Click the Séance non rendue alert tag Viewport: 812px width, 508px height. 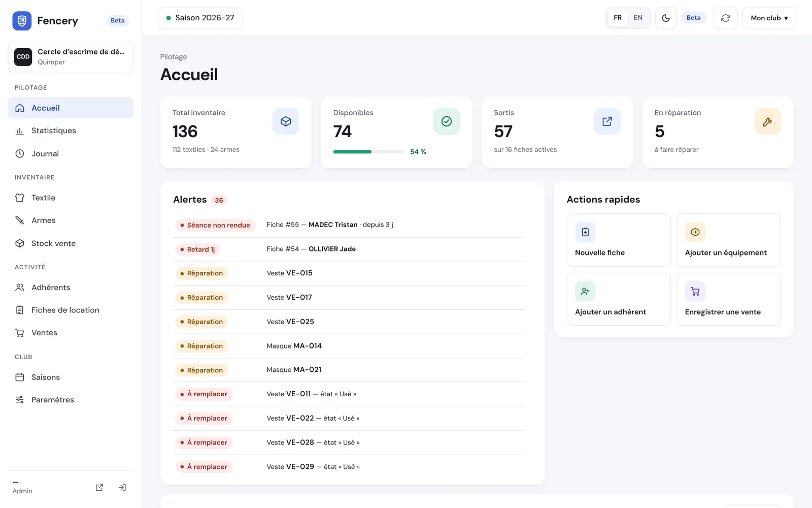[x=215, y=225]
